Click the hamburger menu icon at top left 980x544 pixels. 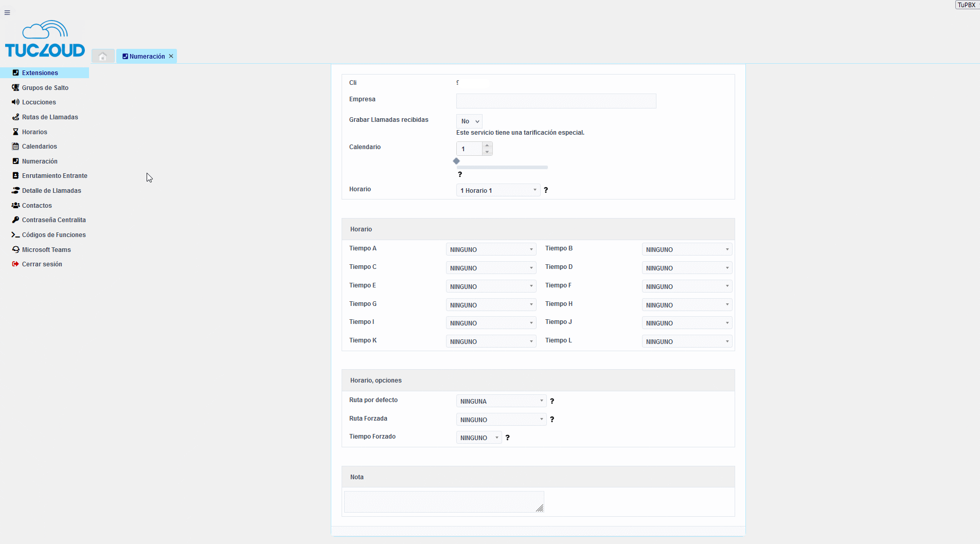coord(7,13)
